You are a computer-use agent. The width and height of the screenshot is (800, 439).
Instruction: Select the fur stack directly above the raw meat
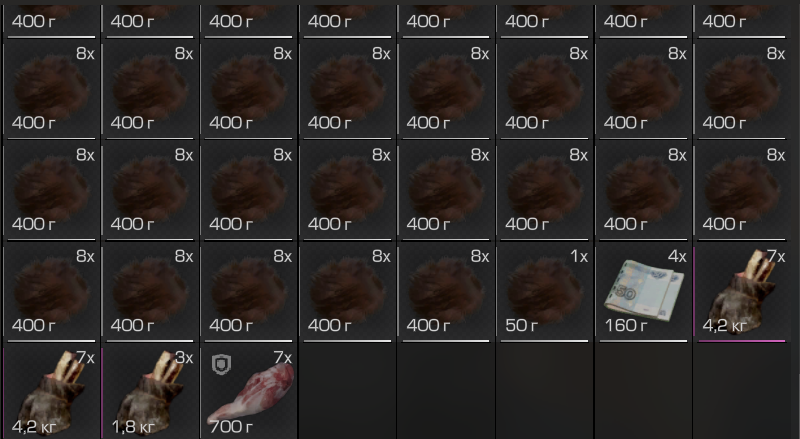tap(249, 291)
